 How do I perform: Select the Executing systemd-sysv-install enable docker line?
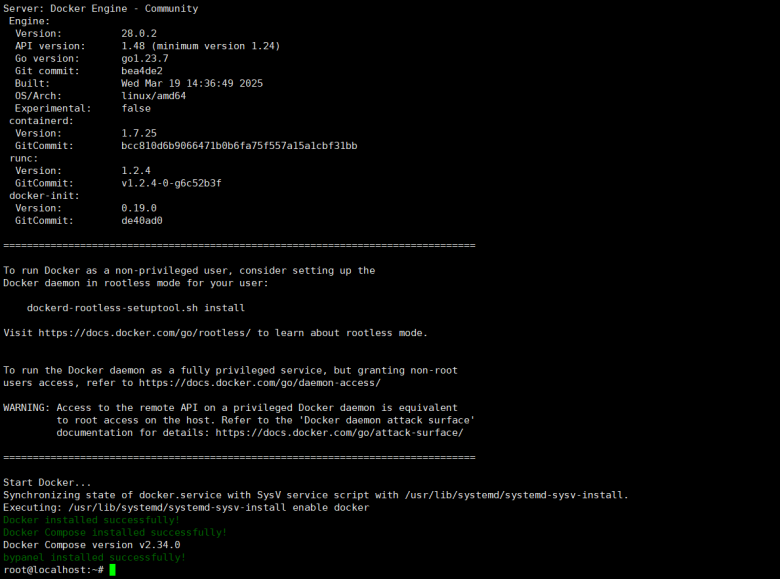pos(186,507)
